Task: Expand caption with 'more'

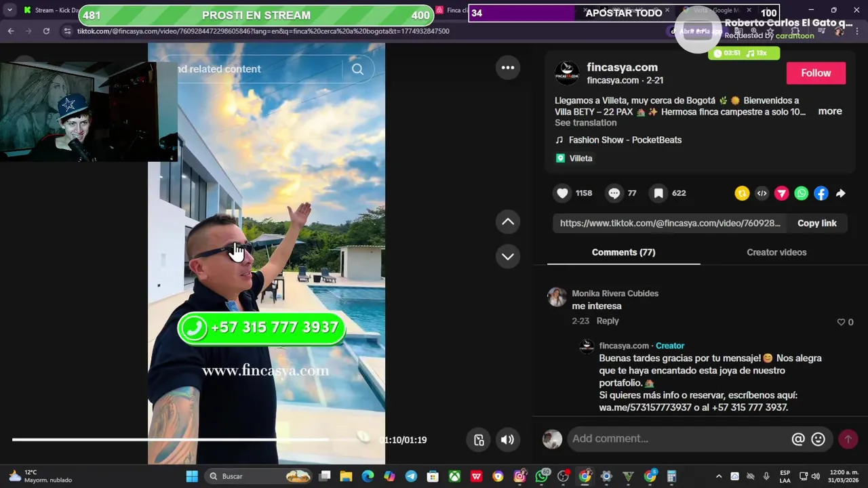Action: tap(830, 111)
